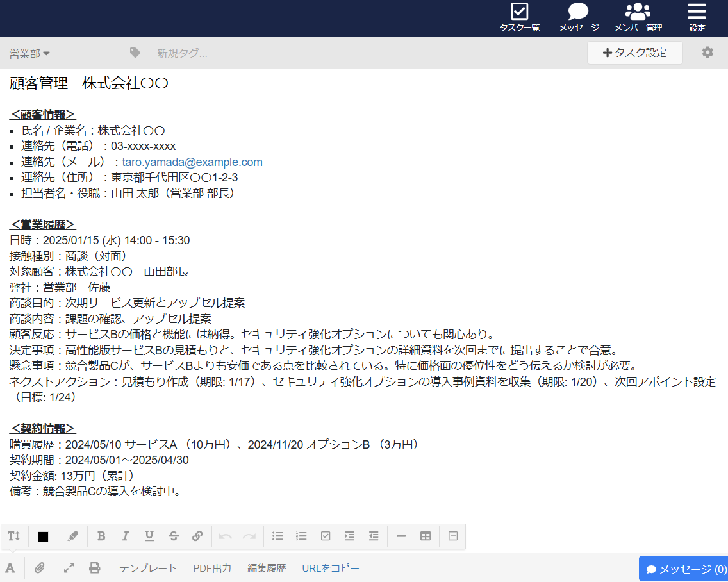Open the print icon below the editor
The width and height of the screenshot is (728, 582).
coord(95,568)
